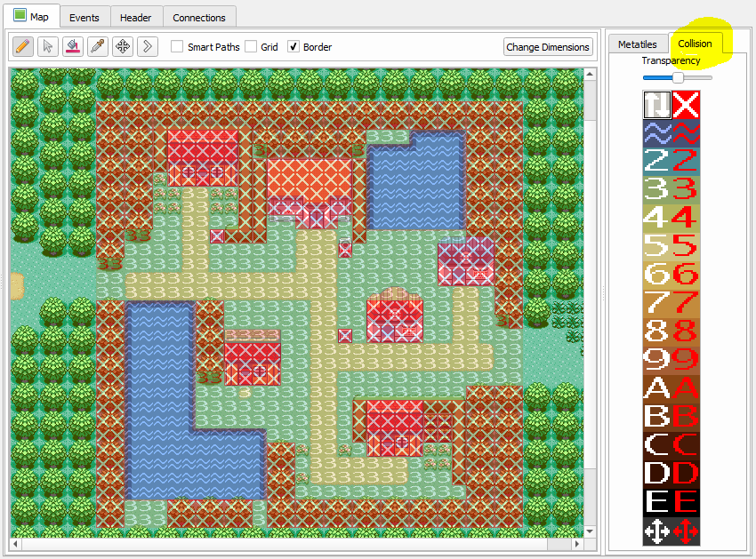Choose the white 5 elevation tile

tap(657, 246)
